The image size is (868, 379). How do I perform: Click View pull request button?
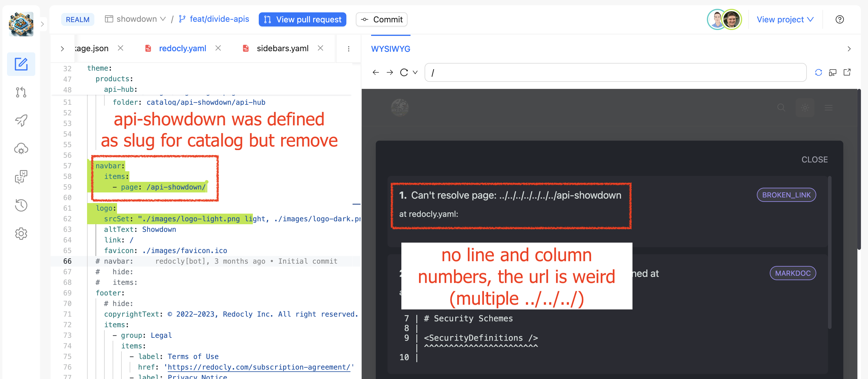pyautogui.click(x=302, y=19)
